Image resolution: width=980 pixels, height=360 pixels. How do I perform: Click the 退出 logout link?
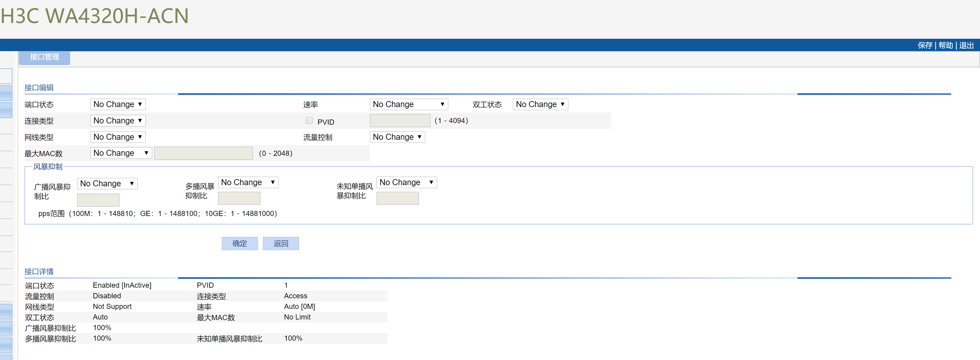966,46
